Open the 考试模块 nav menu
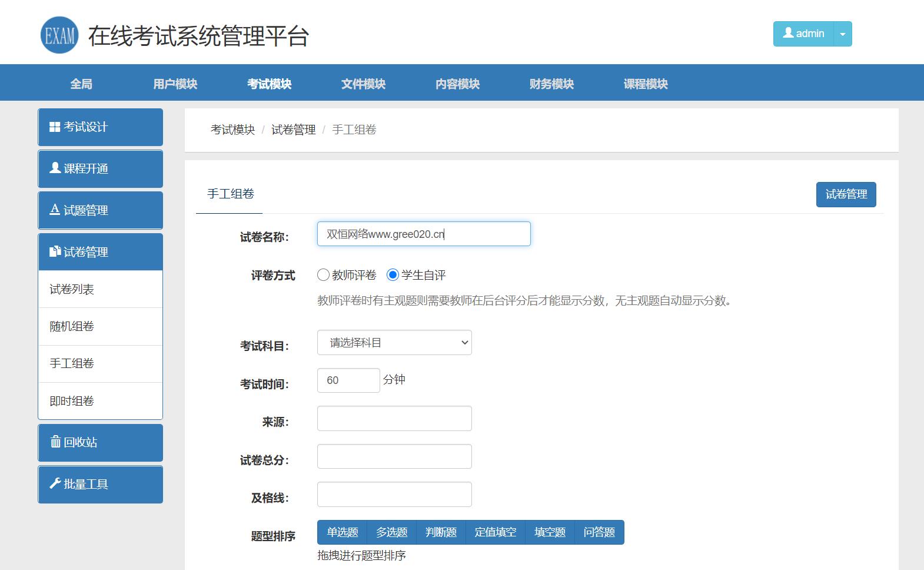This screenshot has width=924, height=570. click(270, 84)
